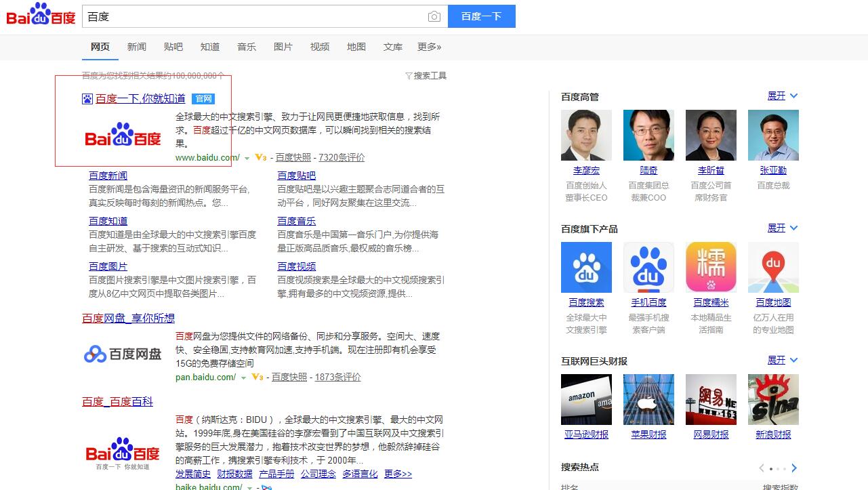This screenshot has height=490, width=868.
Task: Expand the 百度旗下产品 section
Action: (x=782, y=228)
